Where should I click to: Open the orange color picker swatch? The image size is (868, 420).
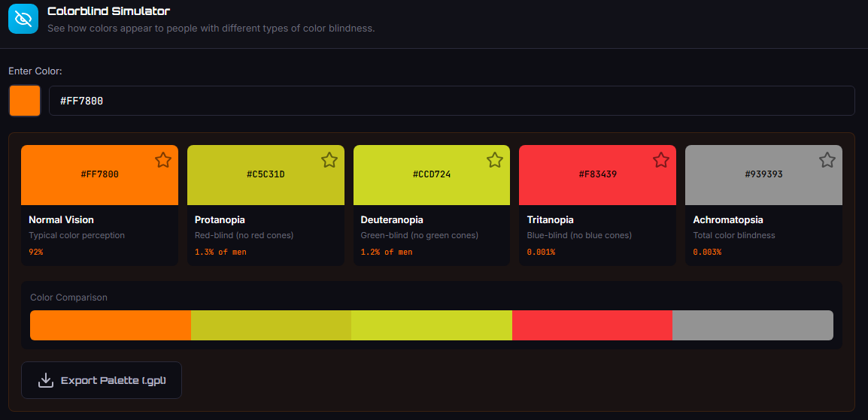pyautogui.click(x=25, y=101)
